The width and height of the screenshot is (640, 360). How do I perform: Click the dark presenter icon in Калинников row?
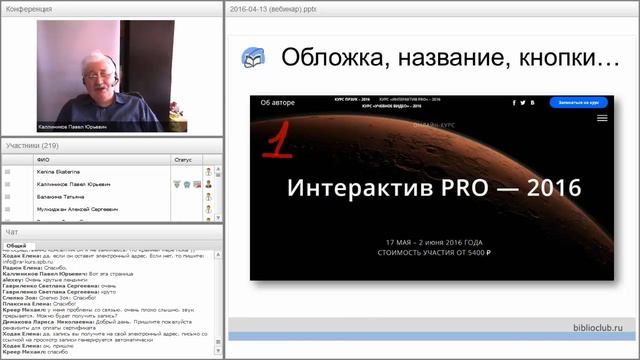[209, 184]
